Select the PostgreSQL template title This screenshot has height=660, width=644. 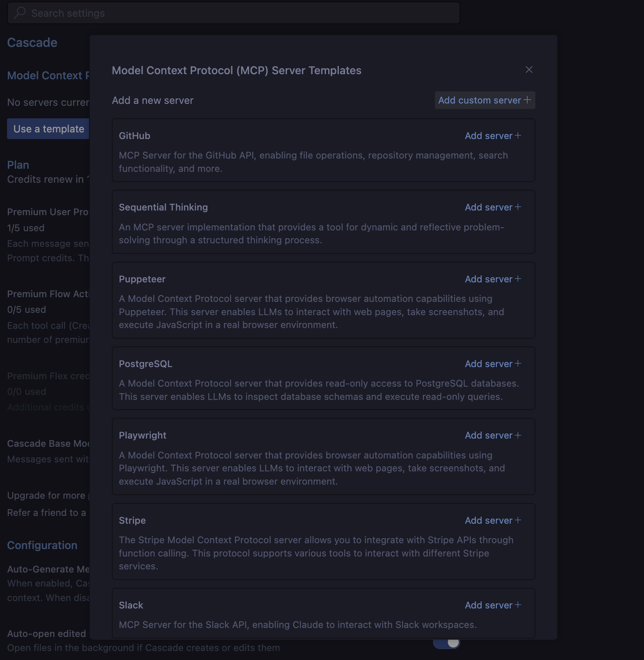tap(145, 364)
